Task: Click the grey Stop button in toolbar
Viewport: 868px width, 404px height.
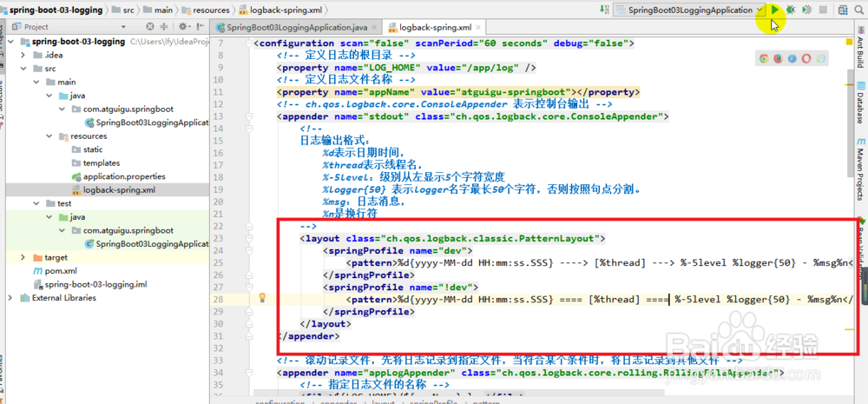Action: tap(823, 10)
